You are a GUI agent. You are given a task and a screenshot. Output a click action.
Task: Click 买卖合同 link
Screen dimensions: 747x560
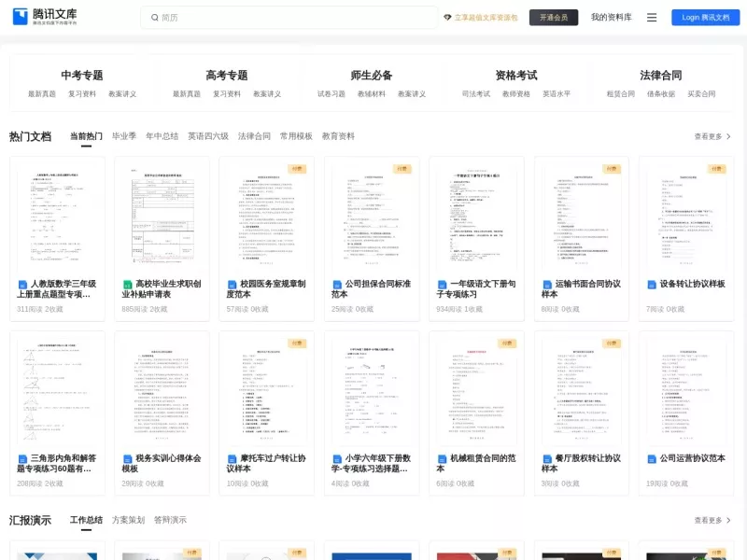(701, 94)
